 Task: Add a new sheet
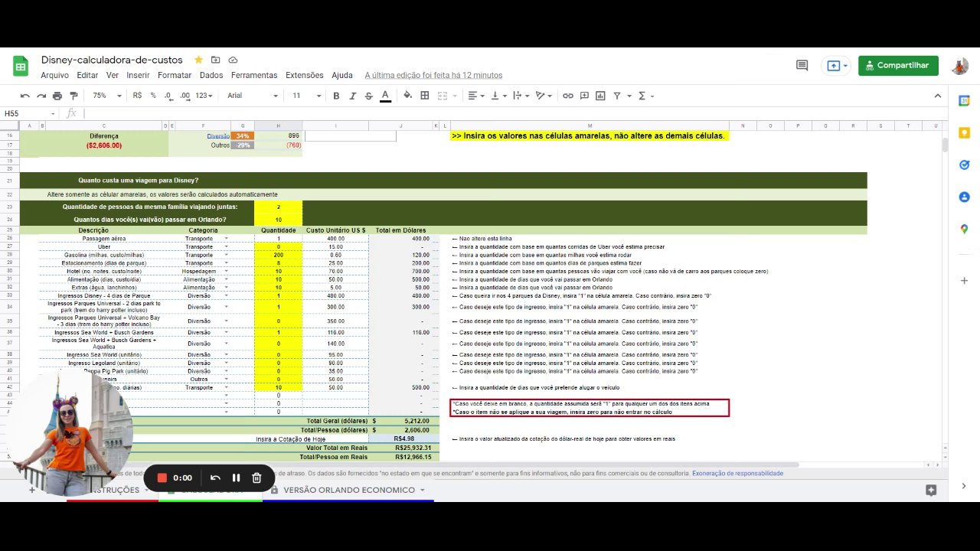click(32, 490)
